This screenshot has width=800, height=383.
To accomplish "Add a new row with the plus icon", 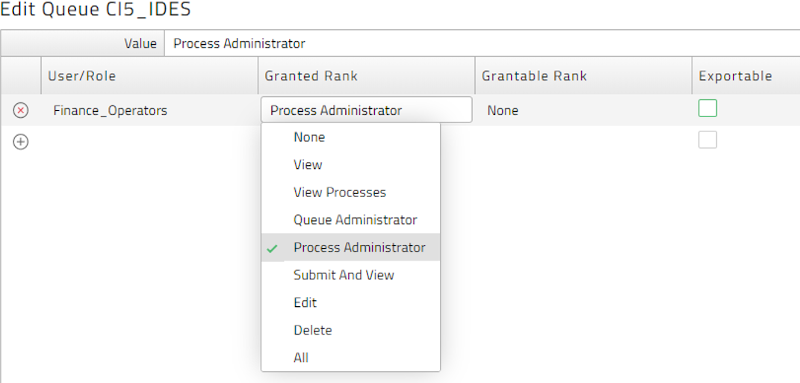I will tap(20, 142).
